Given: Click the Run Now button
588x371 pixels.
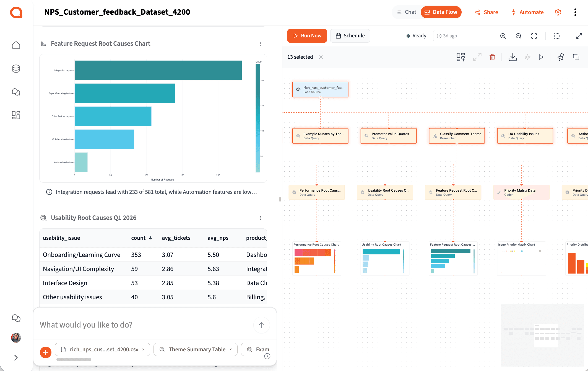Looking at the screenshot, I should (307, 36).
